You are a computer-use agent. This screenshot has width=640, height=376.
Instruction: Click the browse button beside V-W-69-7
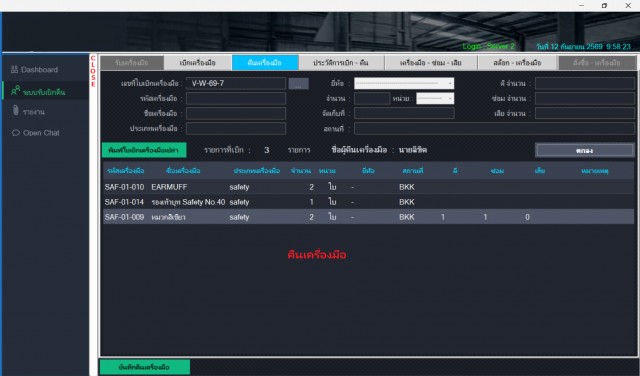coord(298,84)
